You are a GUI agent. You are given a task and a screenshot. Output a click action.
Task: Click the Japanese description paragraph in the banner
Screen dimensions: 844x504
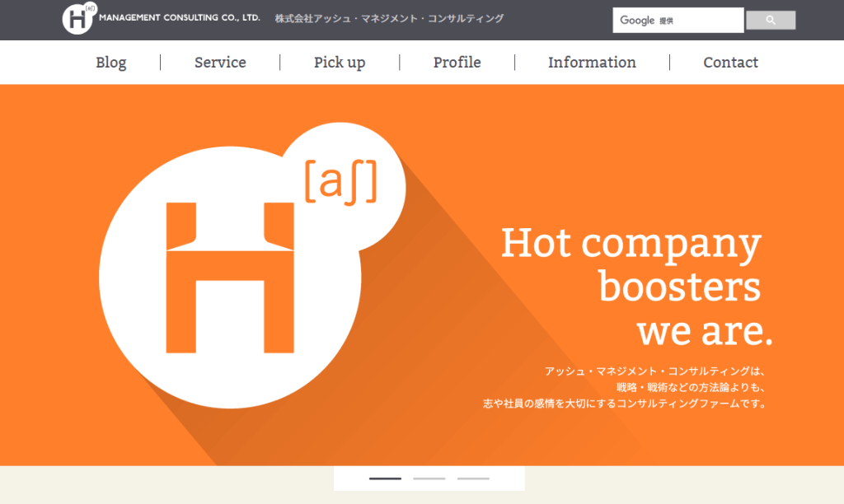pos(625,387)
